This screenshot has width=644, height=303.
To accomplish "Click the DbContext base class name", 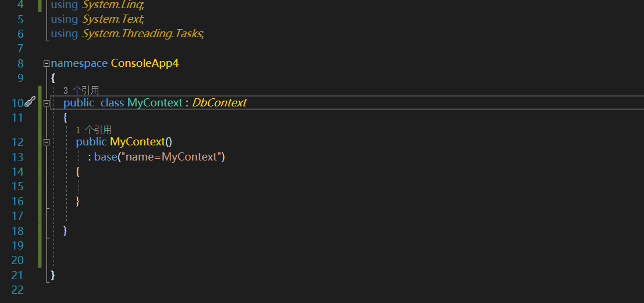I will point(219,102).
